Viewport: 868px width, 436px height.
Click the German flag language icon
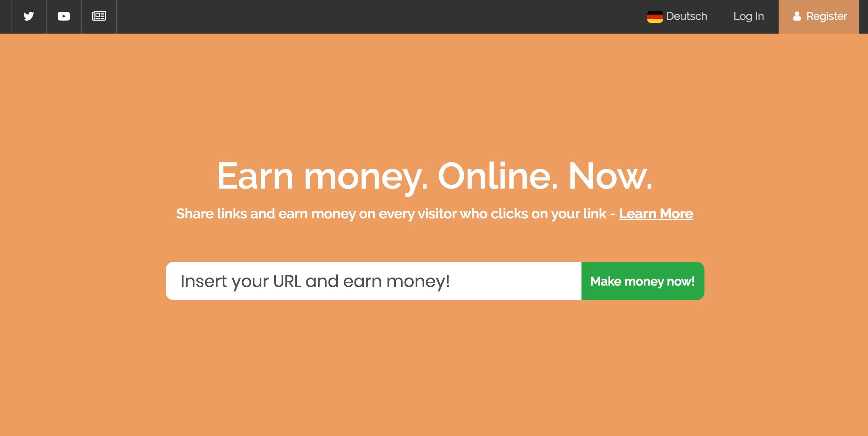655,16
